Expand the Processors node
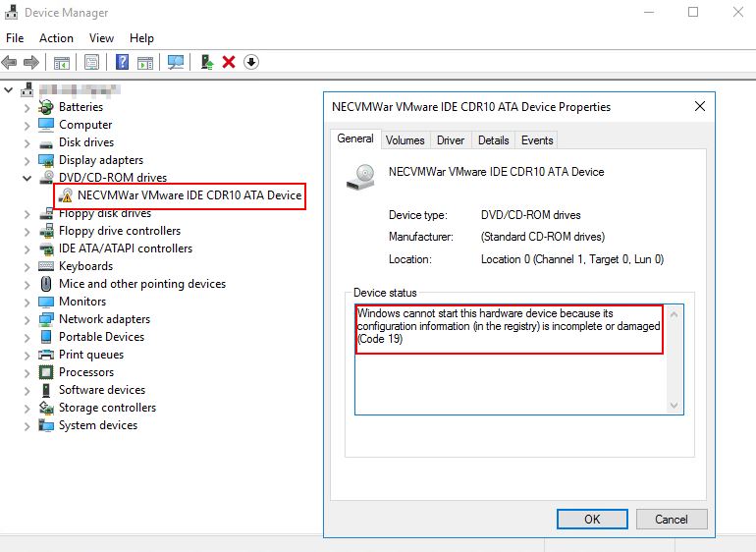Screen dimensions: 756x552 click(x=27, y=373)
